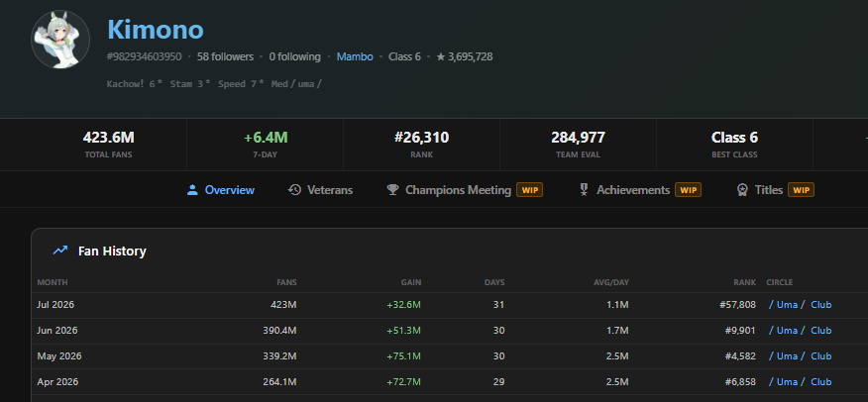
Task: Click the +75.1M gain value
Action: click(x=403, y=356)
